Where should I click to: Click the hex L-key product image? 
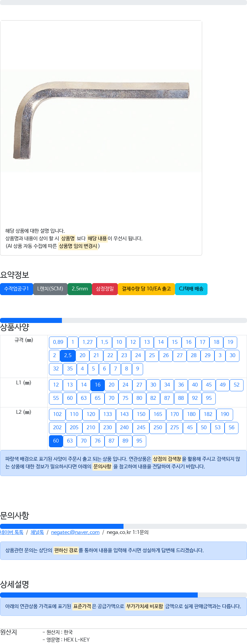click(101, 121)
